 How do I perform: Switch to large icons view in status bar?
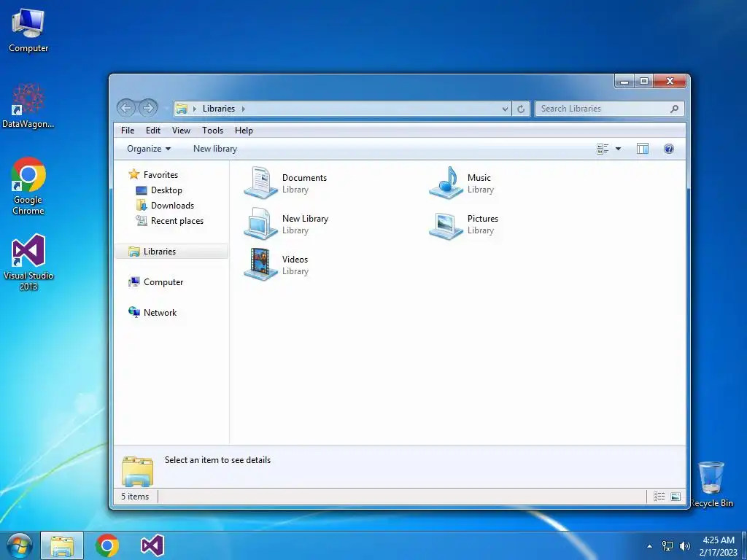(x=676, y=497)
